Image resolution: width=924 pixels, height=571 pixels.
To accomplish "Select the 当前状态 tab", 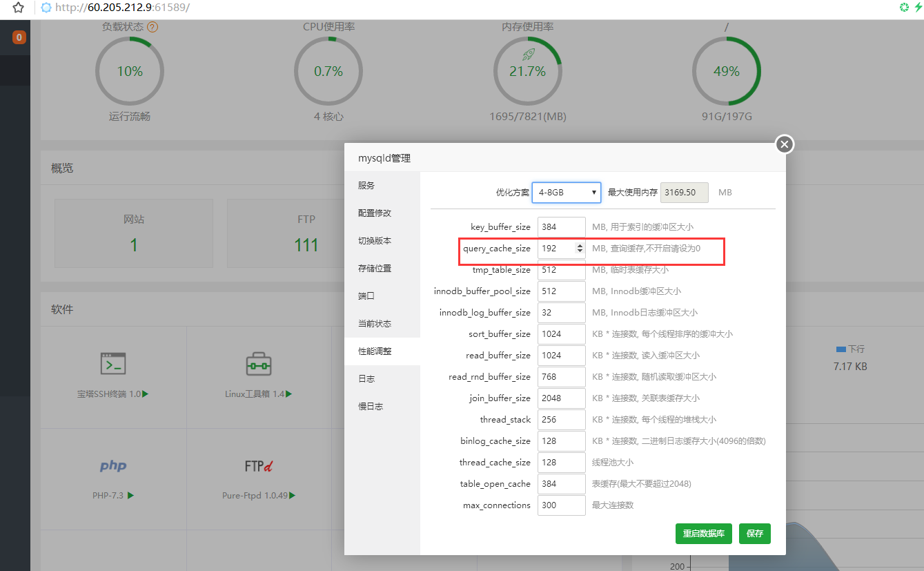I will [x=375, y=324].
